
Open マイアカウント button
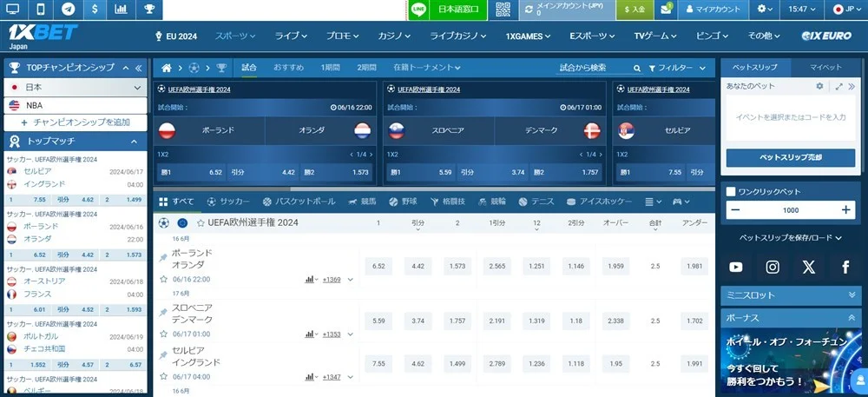713,10
